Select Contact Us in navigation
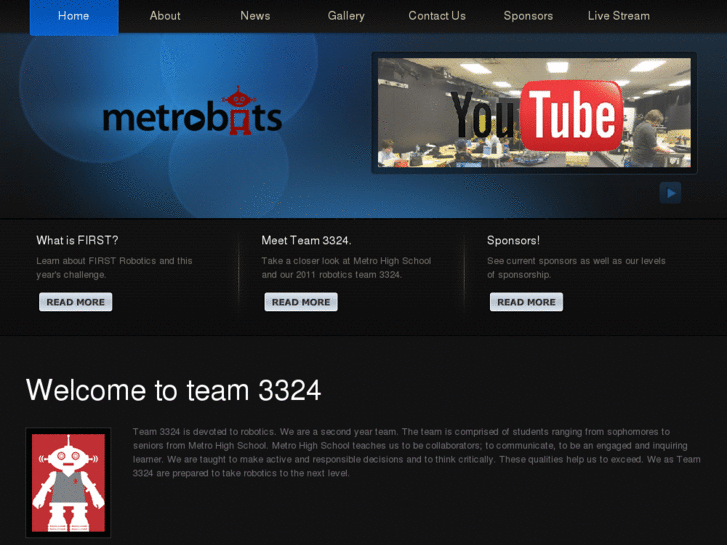The width and height of the screenshot is (727, 545). click(x=437, y=16)
